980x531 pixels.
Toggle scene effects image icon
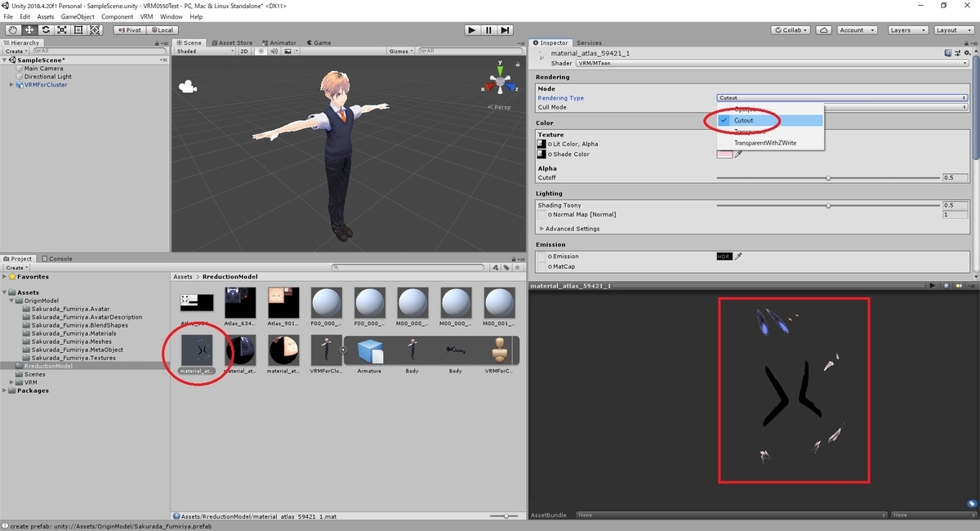288,51
